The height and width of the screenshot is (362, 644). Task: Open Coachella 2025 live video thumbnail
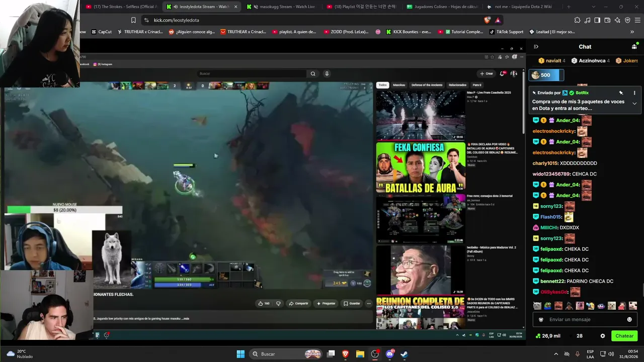pos(421,115)
